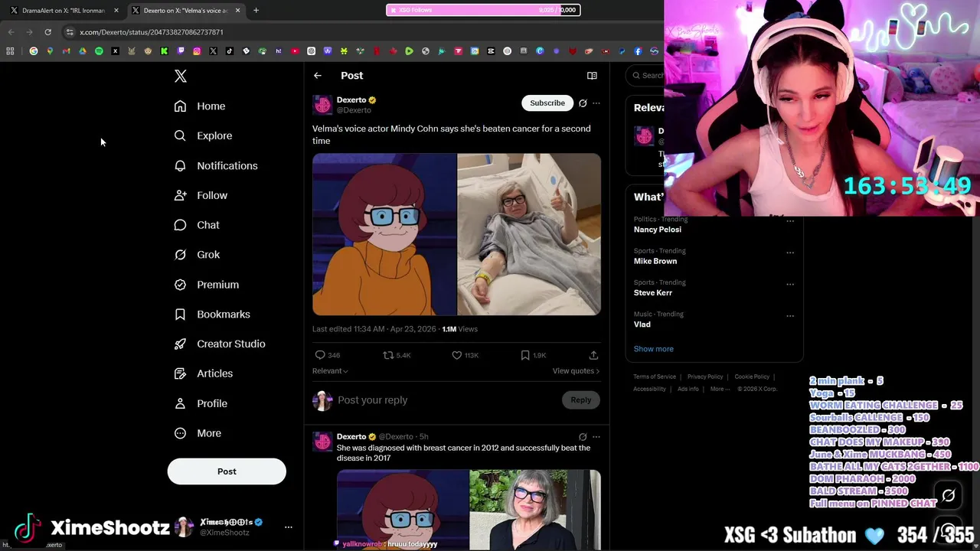Viewport: 980px width, 551px height.
Task: Open Nancy Pelosi trending topic
Action: pos(658,230)
